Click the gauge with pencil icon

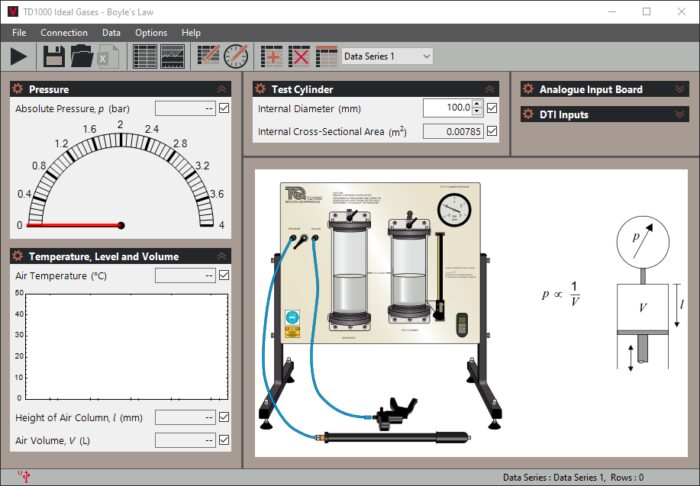(236, 56)
